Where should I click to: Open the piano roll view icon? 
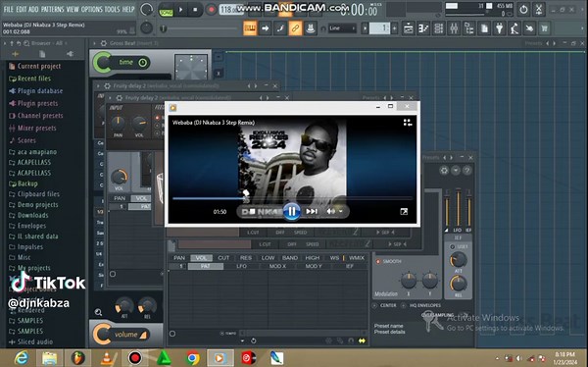(x=423, y=28)
